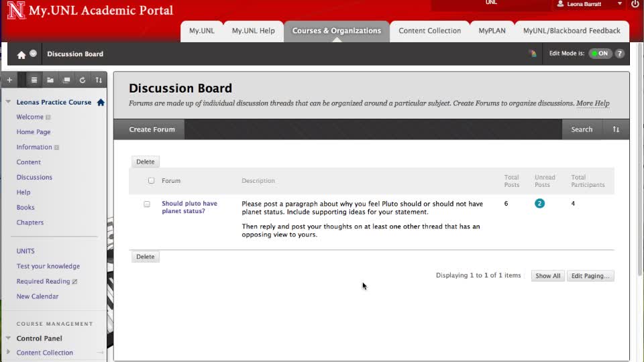Open the MyUNL/Blackboard Feedback tab
The image size is (644, 362).
point(572,31)
